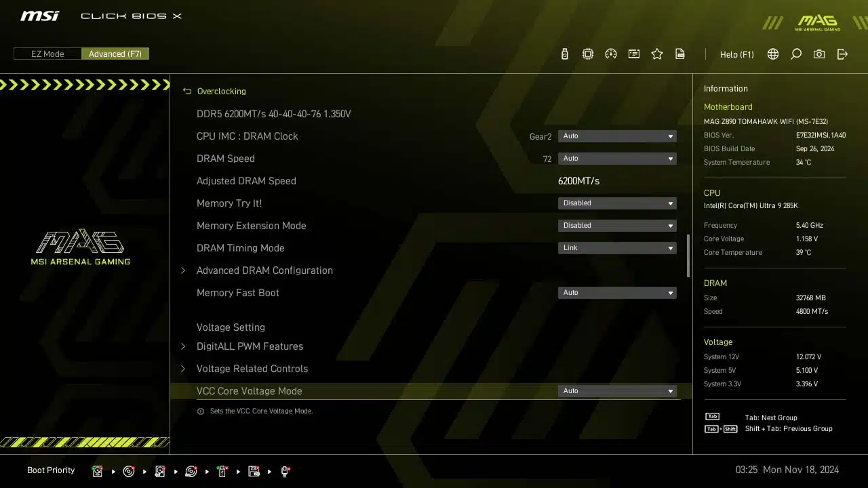Open CPU IMC : DRAM Clock dropdown
Screen dimensions: 868x488
coord(616,136)
